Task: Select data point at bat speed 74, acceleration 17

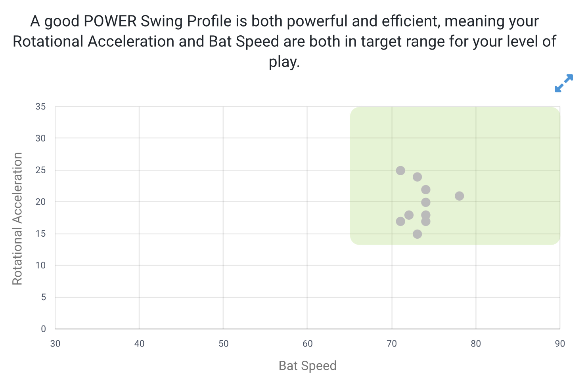Action: [x=426, y=221]
